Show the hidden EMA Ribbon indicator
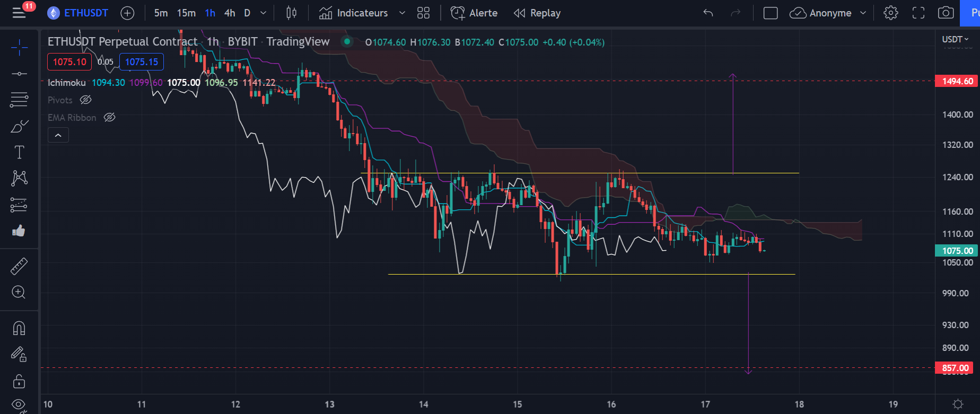 tap(109, 118)
